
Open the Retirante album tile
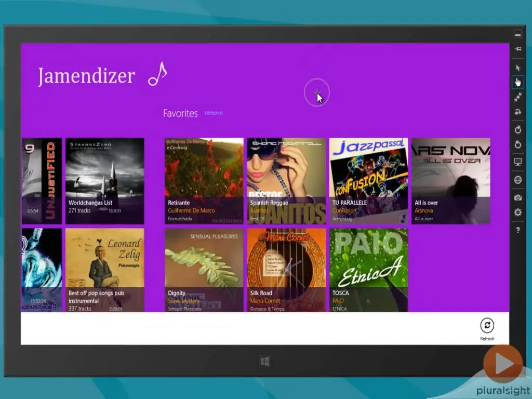[x=204, y=181]
